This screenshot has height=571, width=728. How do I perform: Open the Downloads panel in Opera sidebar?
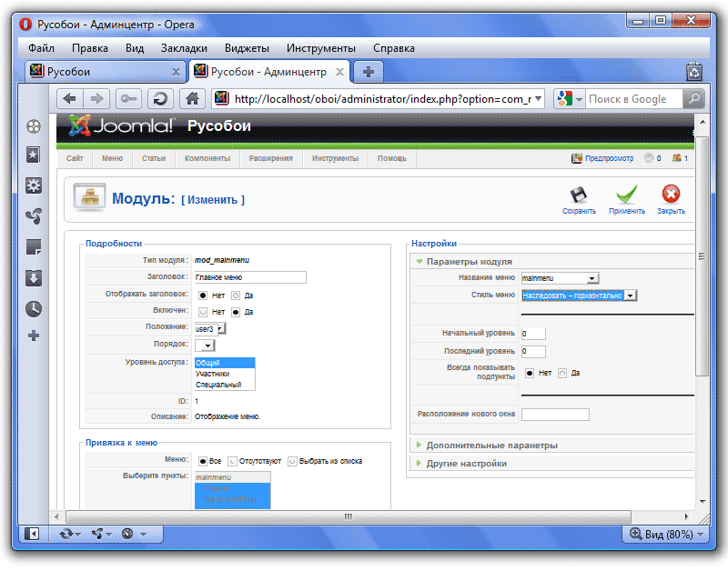click(x=34, y=277)
